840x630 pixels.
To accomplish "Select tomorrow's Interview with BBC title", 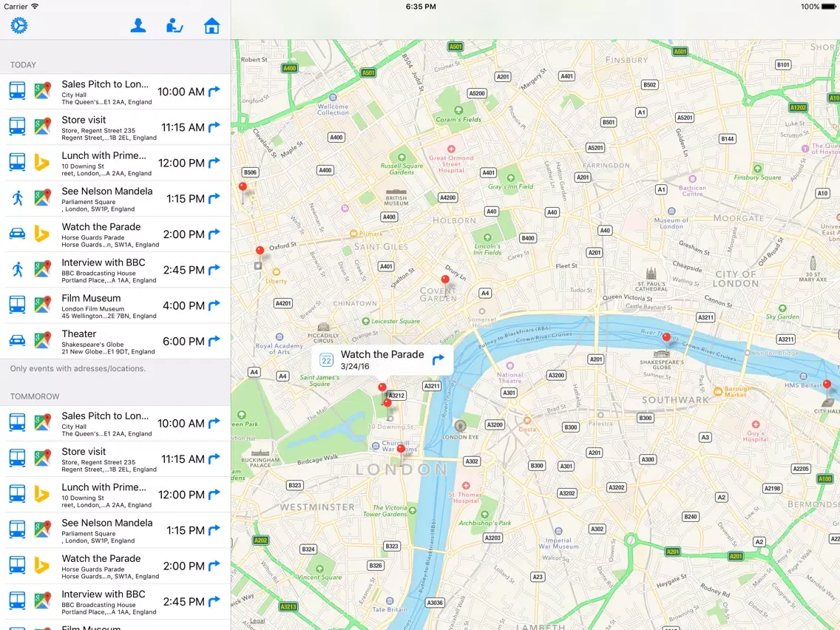I will pos(104,594).
